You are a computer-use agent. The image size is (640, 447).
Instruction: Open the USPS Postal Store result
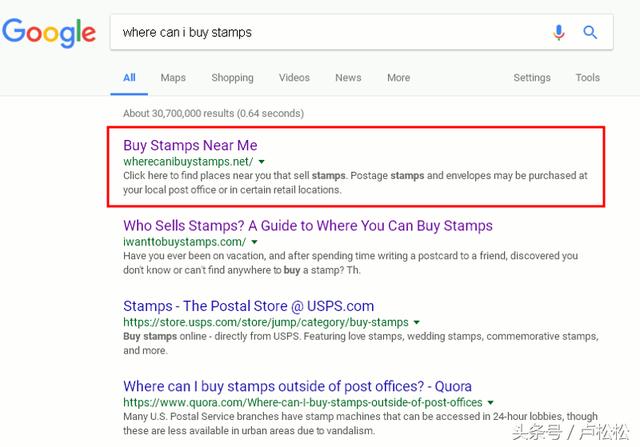point(248,306)
